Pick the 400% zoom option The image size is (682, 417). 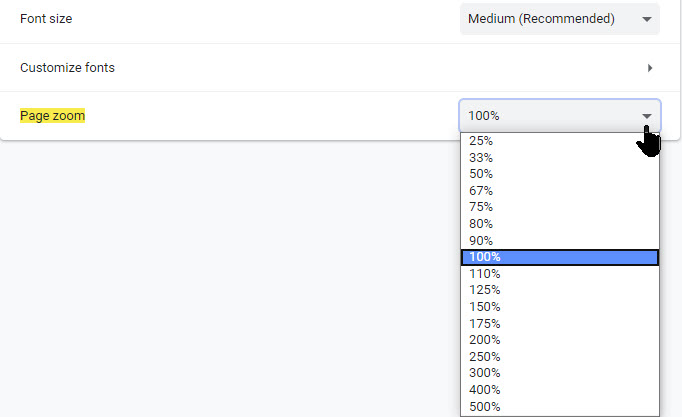tap(559, 389)
